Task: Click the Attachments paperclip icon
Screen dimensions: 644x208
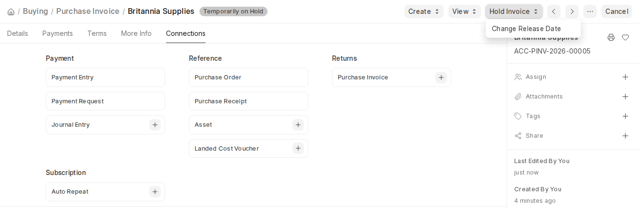Action: tap(518, 97)
